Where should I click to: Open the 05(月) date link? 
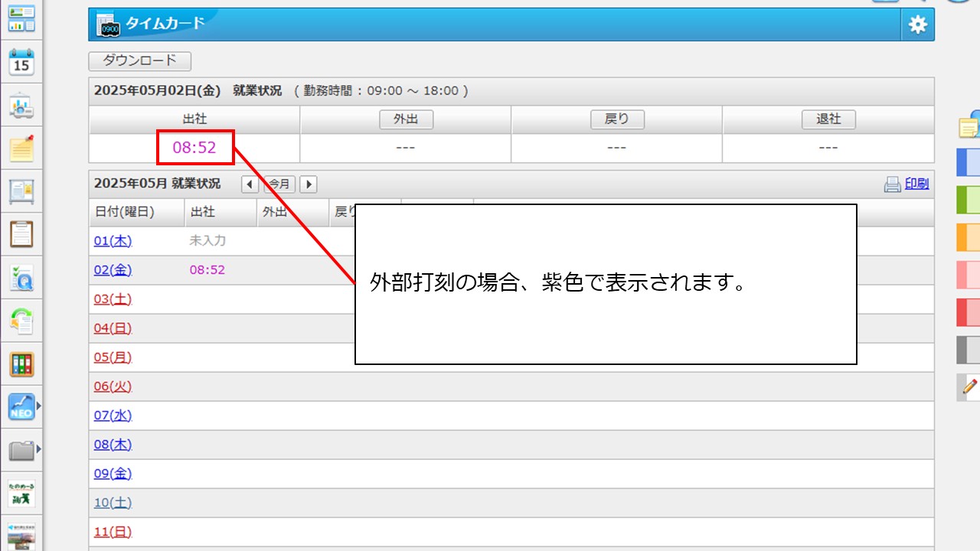tap(113, 357)
